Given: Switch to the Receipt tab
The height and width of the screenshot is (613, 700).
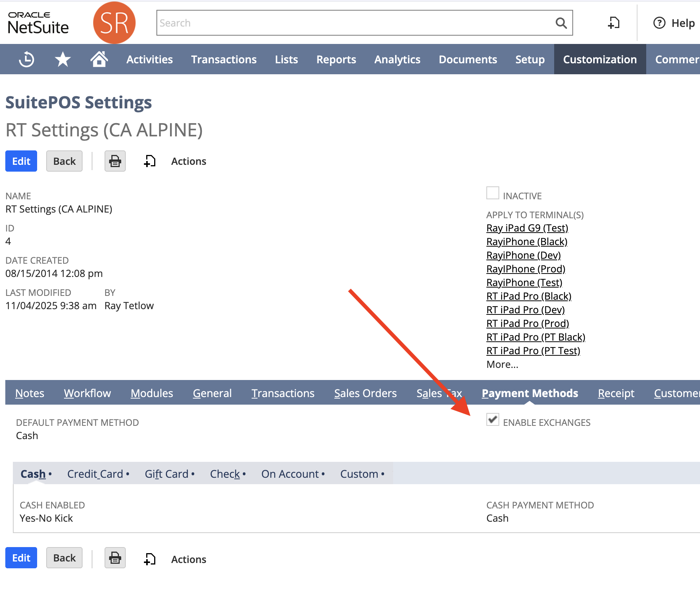Looking at the screenshot, I should pyautogui.click(x=616, y=393).
